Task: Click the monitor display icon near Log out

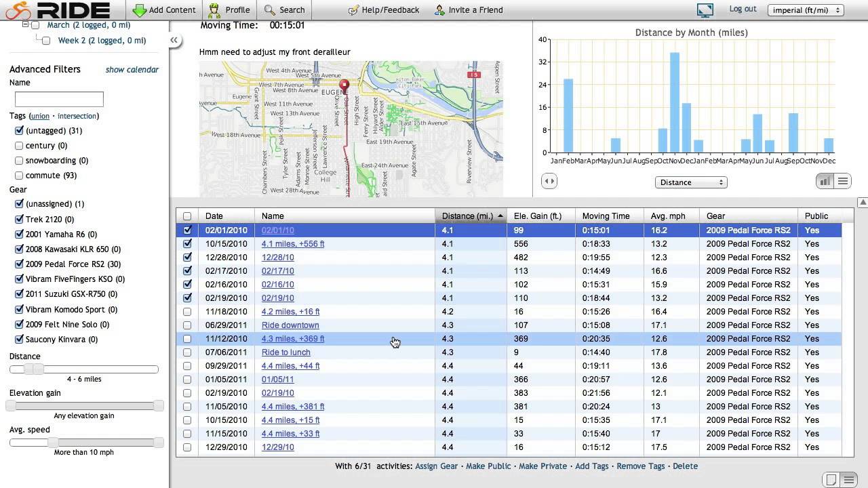Action: [x=705, y=10]
